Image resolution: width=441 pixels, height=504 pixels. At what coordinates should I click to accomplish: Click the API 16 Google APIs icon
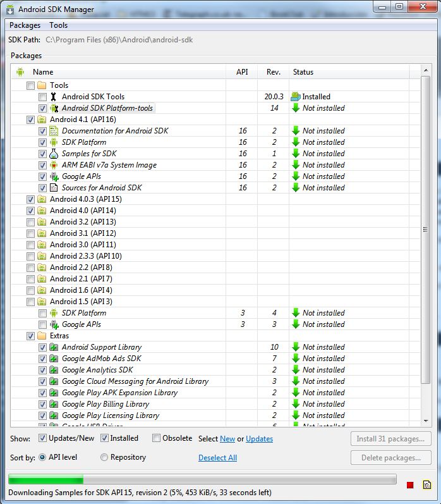tap(54, 176)
